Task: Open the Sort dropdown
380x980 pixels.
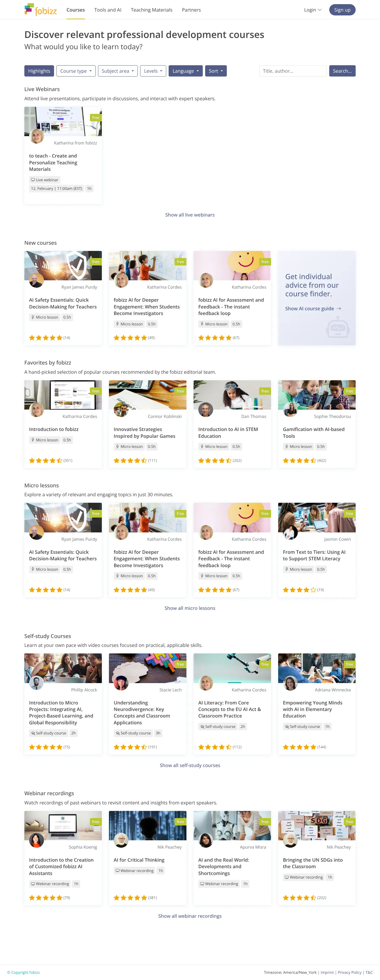Action: pos(216,71)
